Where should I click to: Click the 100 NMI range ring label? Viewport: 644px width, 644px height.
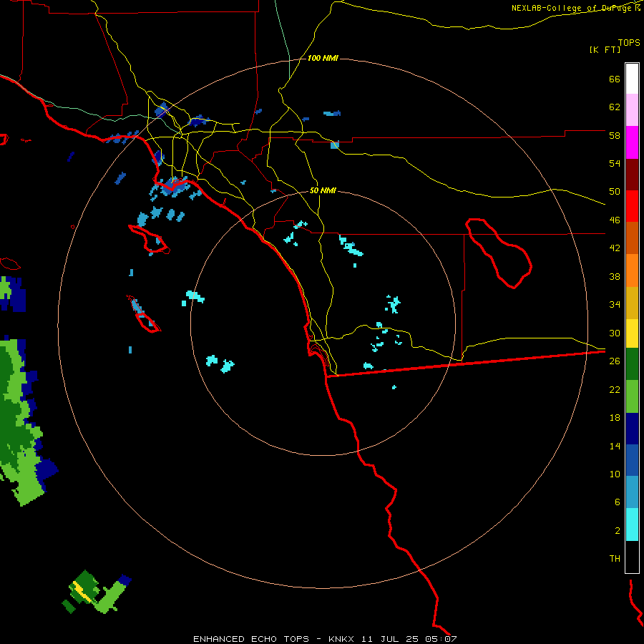[323, 59]
